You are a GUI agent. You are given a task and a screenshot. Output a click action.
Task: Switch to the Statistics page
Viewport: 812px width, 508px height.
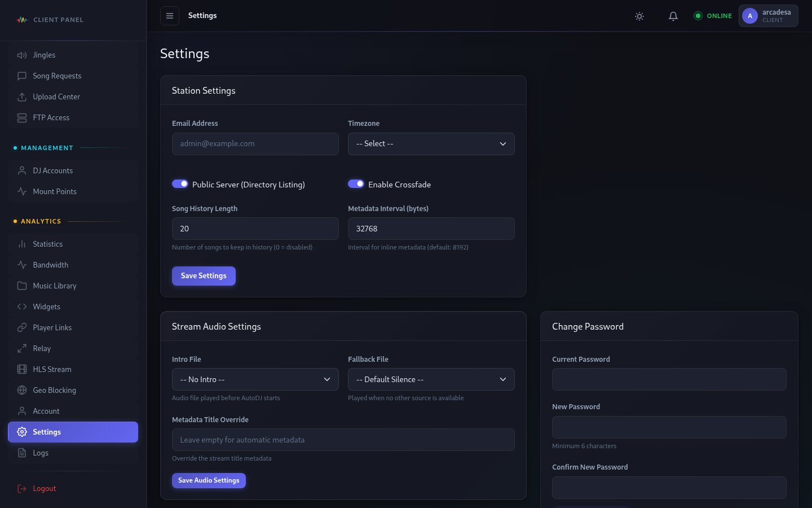47,244
